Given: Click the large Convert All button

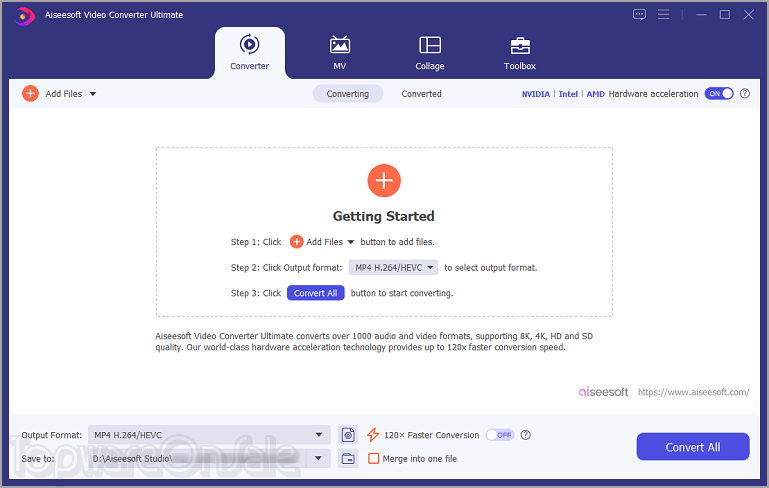Looking at the screenshot, I should pos(692,446).
